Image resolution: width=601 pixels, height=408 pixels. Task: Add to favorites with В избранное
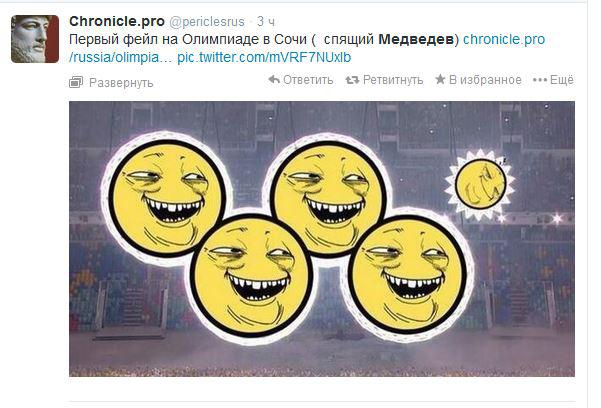(485, 80)
